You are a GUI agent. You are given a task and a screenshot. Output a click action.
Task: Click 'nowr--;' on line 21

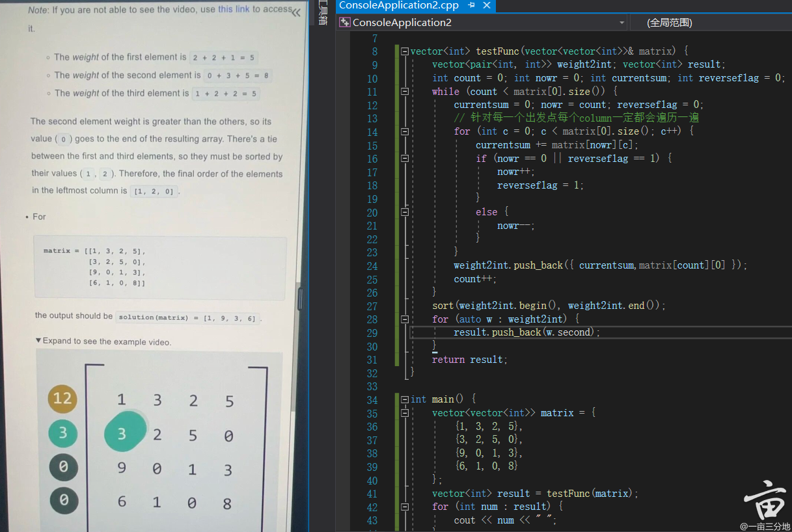(516, 226)
